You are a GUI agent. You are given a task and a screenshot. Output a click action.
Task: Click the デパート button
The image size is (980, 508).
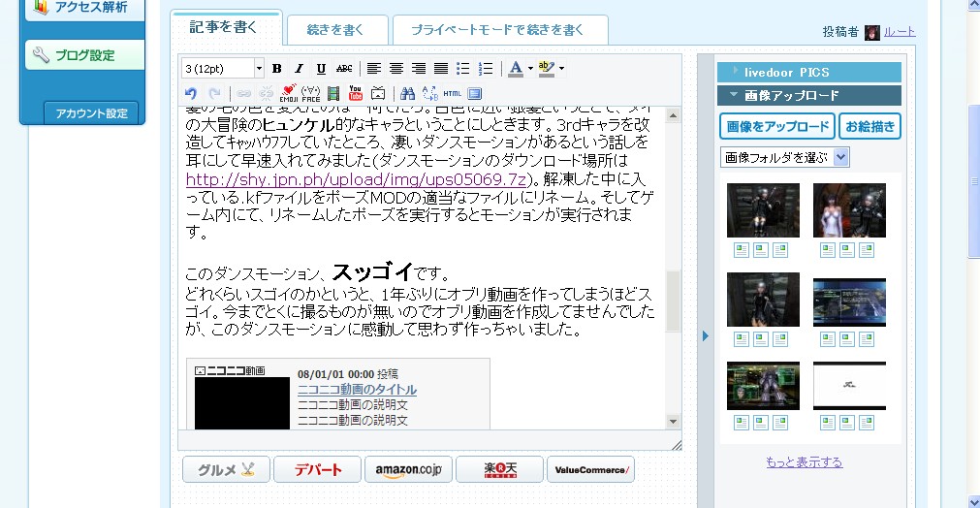[x=318, y=469]
